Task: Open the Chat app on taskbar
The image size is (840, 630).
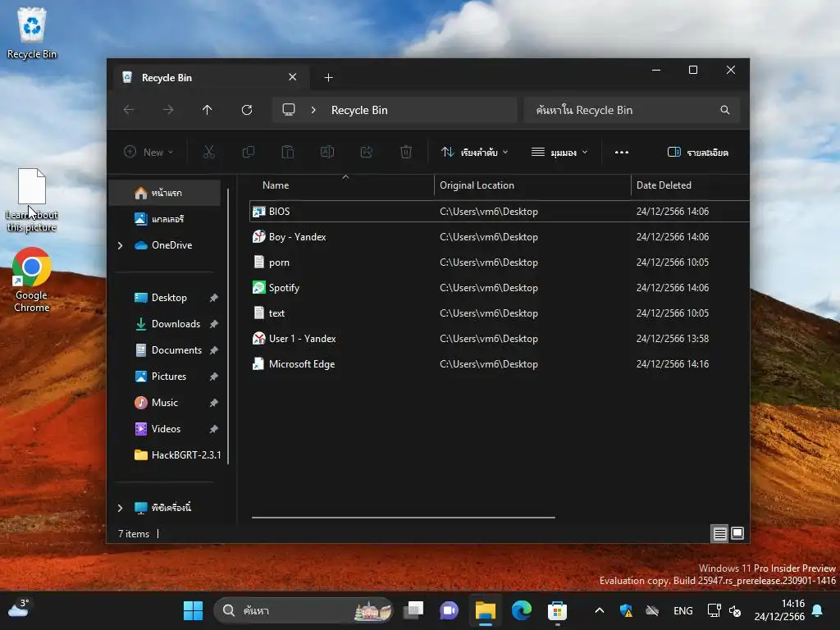Action: point(449,610)
